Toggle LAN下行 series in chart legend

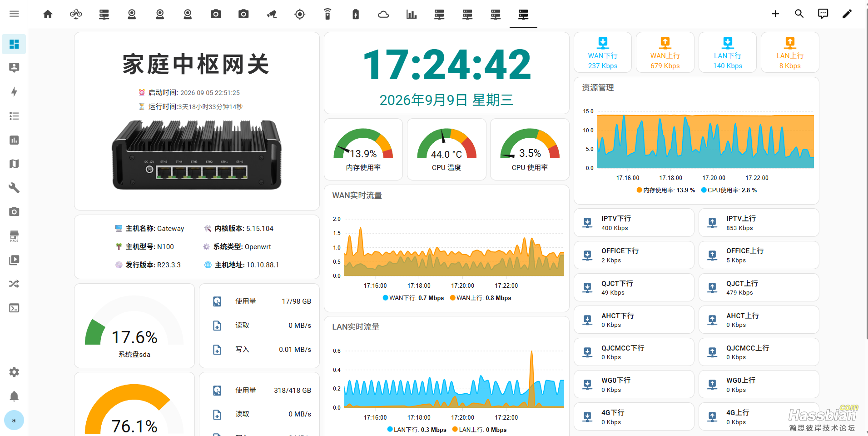[x=417, y=430]
